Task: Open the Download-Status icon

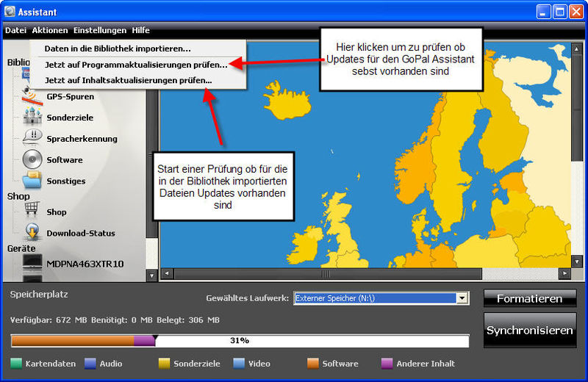Action: pyautogui.click(x=32, y=233)
